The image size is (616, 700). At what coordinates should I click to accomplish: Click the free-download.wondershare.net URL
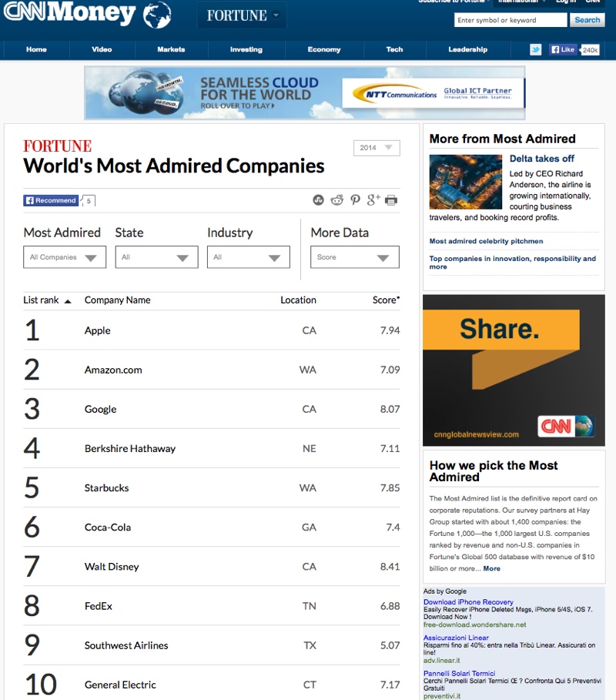474,625
